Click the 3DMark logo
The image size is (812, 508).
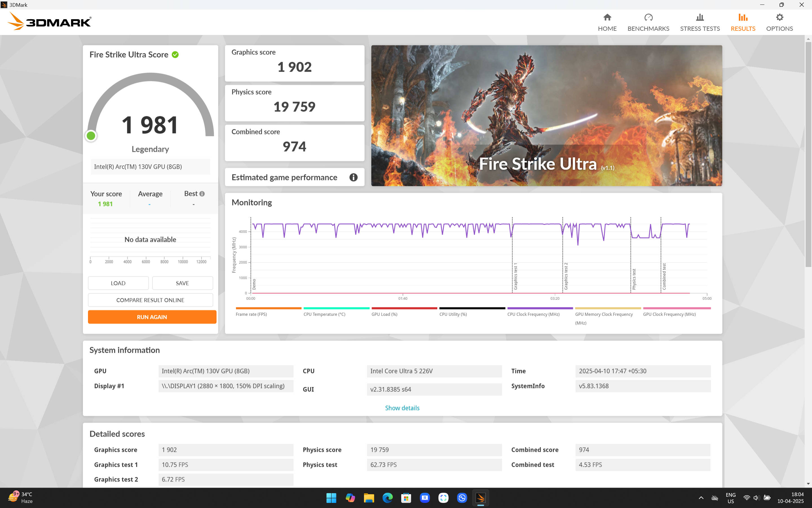[49, 21]
